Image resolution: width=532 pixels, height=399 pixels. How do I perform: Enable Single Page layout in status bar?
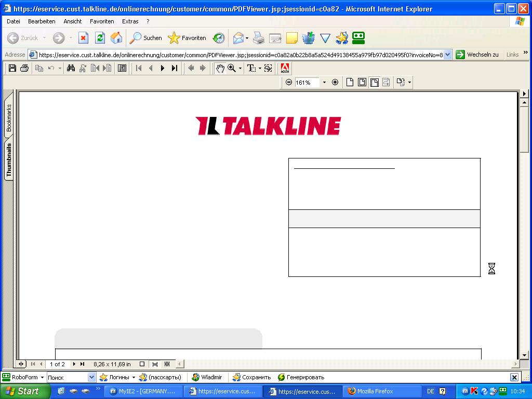tap(142, 364)
